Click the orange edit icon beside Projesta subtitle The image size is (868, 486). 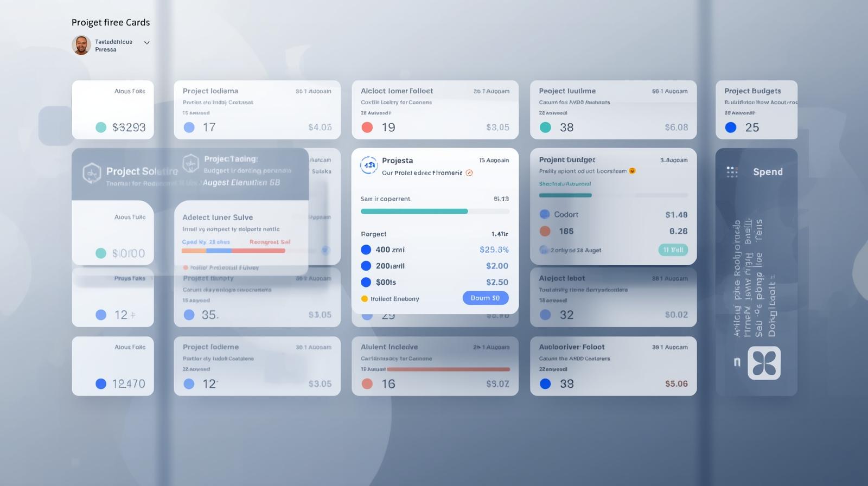click(469, 173)
